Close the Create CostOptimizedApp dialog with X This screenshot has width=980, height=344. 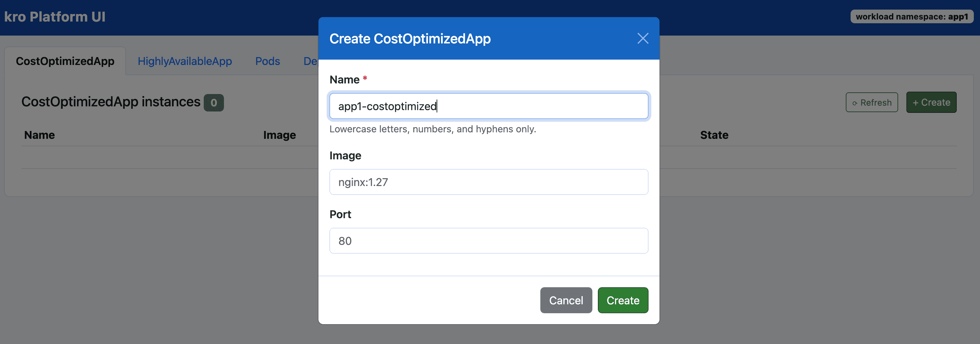click(643, 38)
